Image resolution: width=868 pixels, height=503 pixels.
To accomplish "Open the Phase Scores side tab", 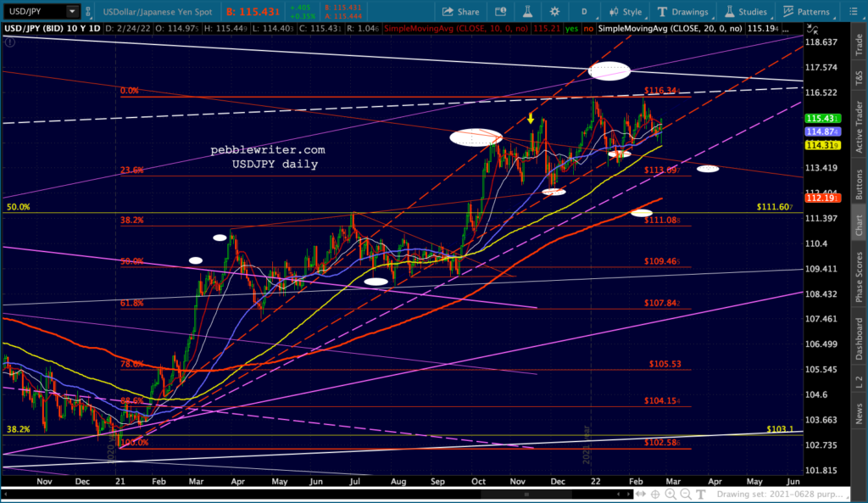I will click(859, 277).
